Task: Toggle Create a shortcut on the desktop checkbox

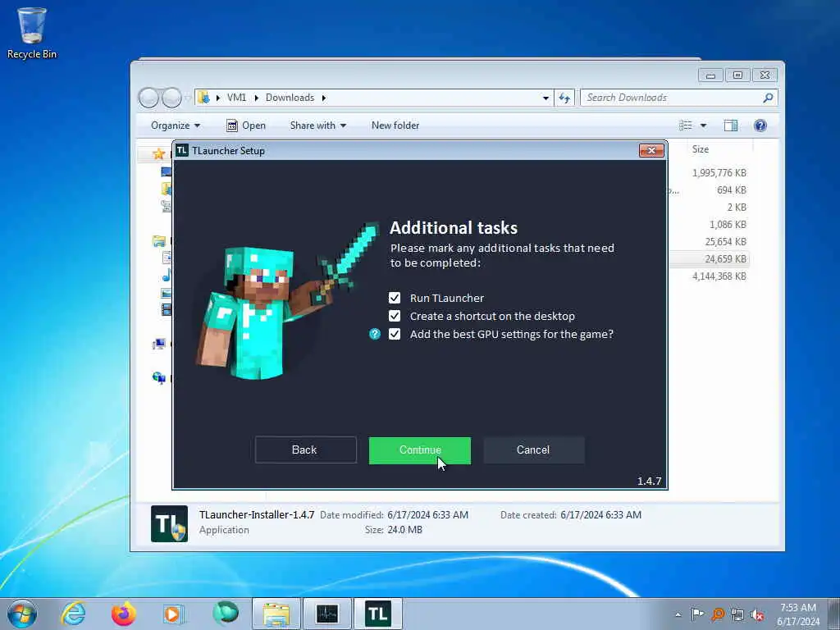Action: (x=395, y=316)
